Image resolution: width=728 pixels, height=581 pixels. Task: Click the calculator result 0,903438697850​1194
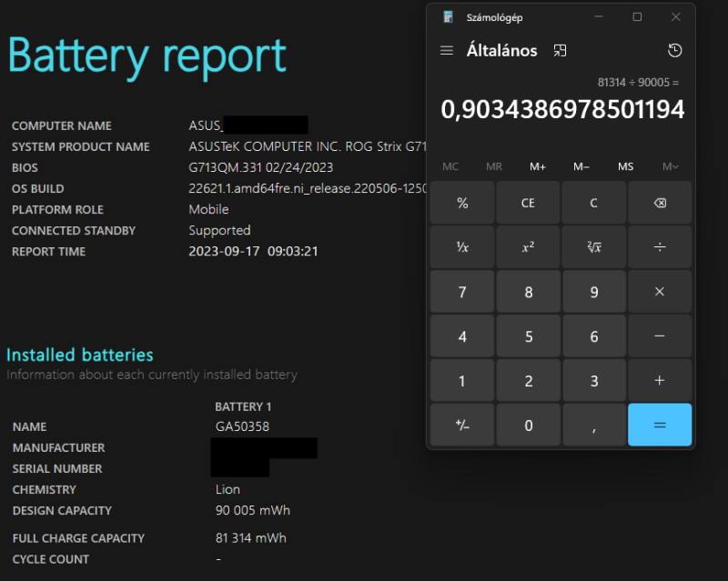[562, 109]
